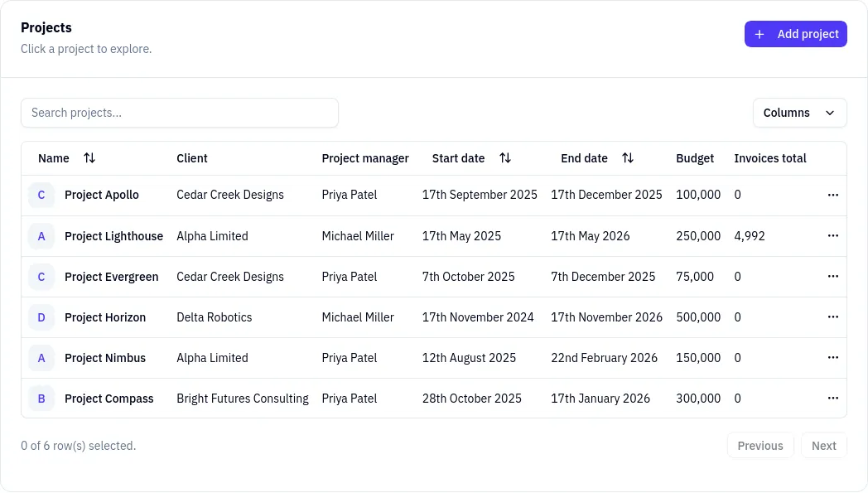Click the search projects input field
This screenshot has width=868, height=493.
179,112
